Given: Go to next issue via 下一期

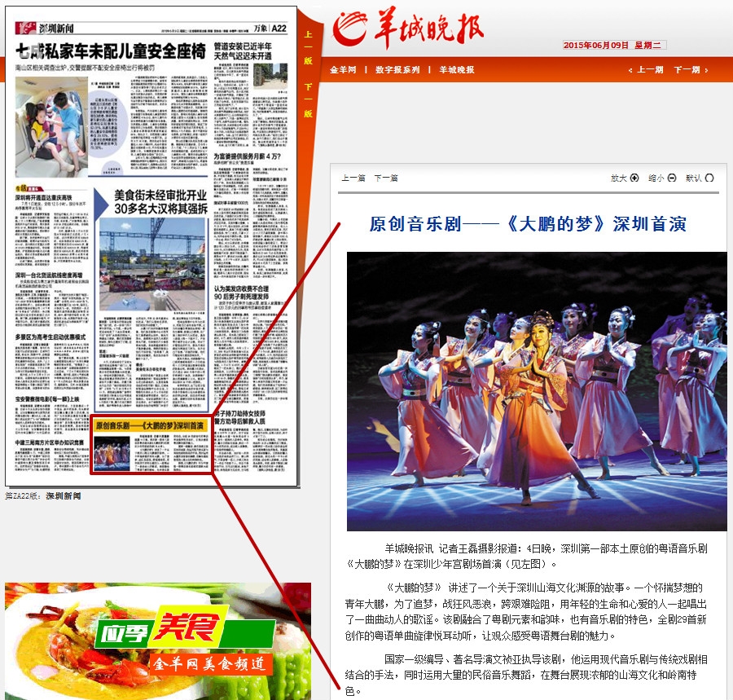Looking at the screenshot, I should point(686,70).
